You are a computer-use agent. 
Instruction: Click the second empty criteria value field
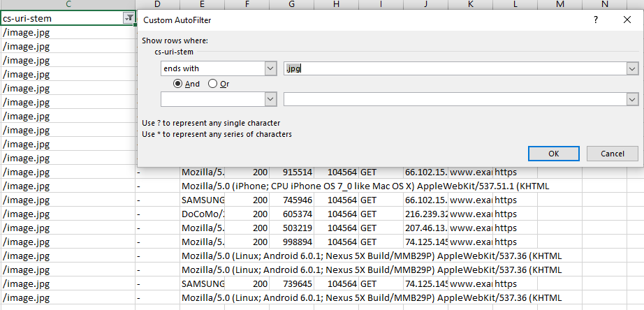454,100
